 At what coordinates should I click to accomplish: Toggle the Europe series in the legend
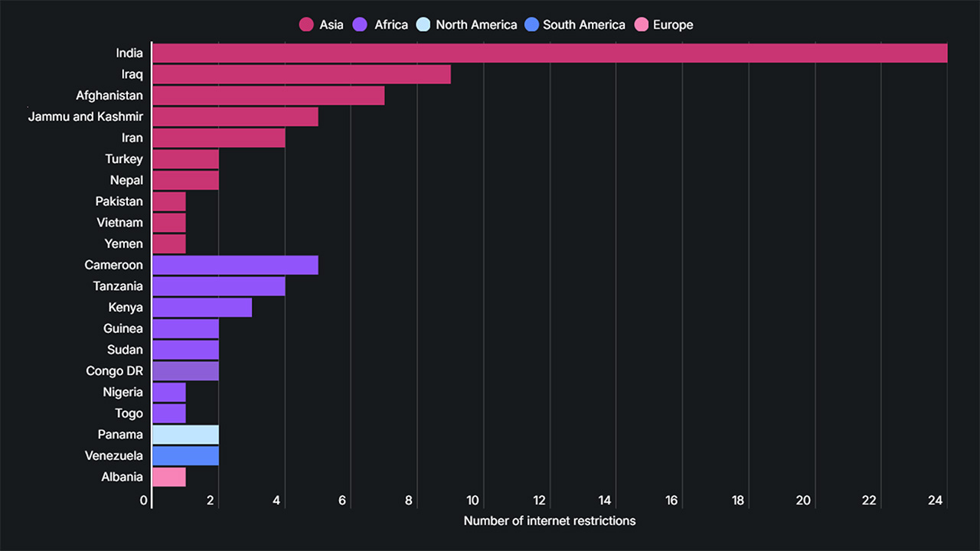pyautogui.click(x=673, y=24)
